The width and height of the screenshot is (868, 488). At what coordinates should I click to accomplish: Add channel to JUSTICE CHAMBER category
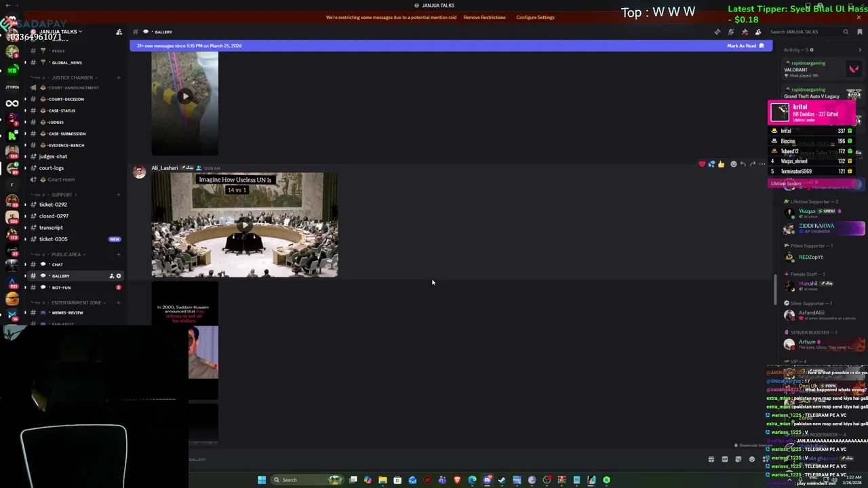[118, 77]
